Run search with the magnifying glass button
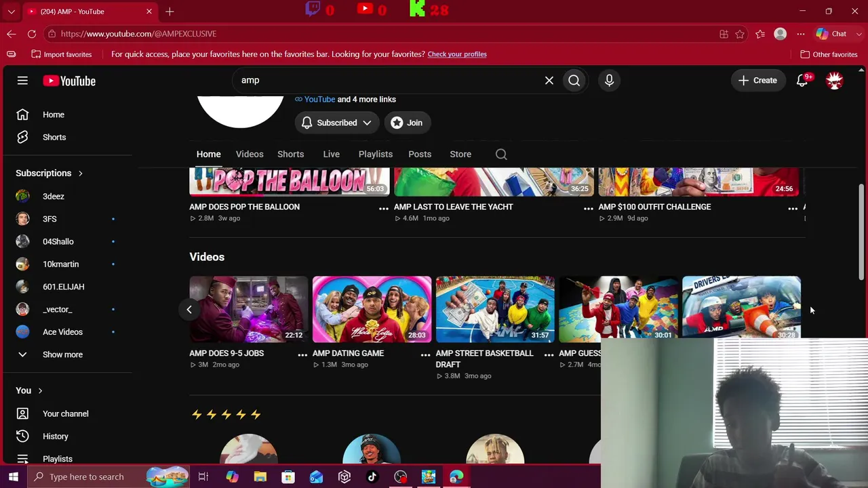The height and width of the screenshot is (488, 868). tap(574, 81)
